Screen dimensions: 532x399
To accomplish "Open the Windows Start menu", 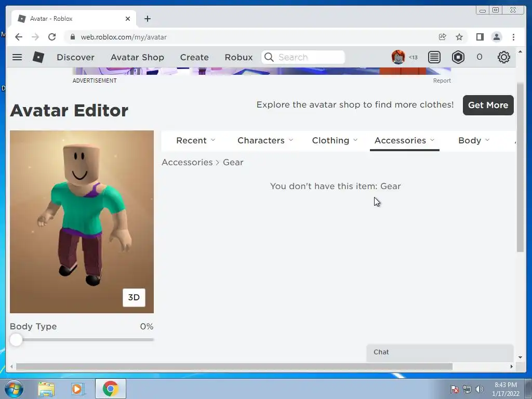I will click(14, 389).
